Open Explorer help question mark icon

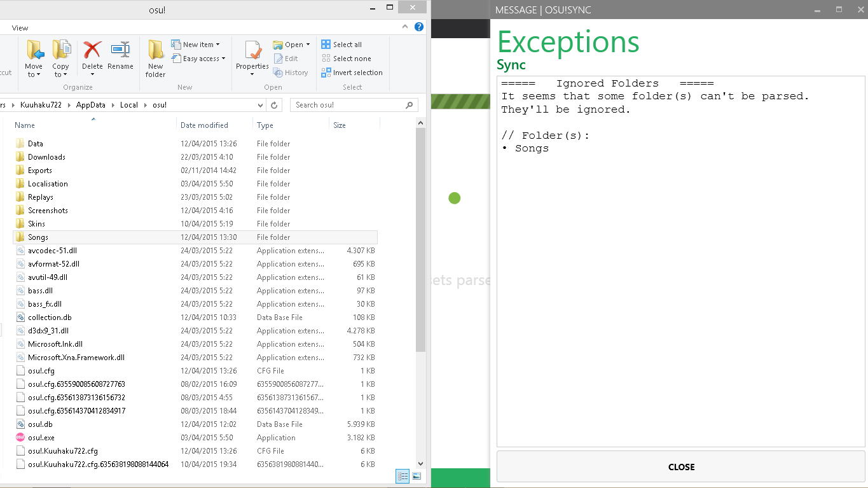419,27
